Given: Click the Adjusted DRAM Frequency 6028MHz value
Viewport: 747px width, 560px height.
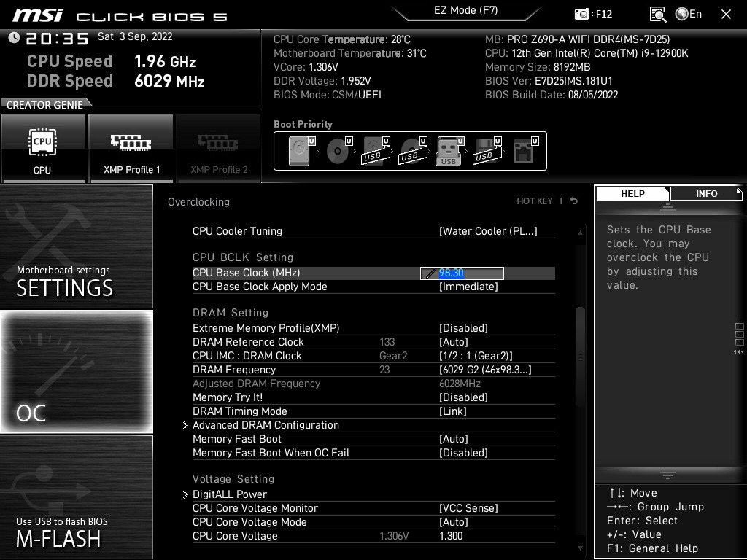Looking at the screenshot, I should (x=460, y=384).
